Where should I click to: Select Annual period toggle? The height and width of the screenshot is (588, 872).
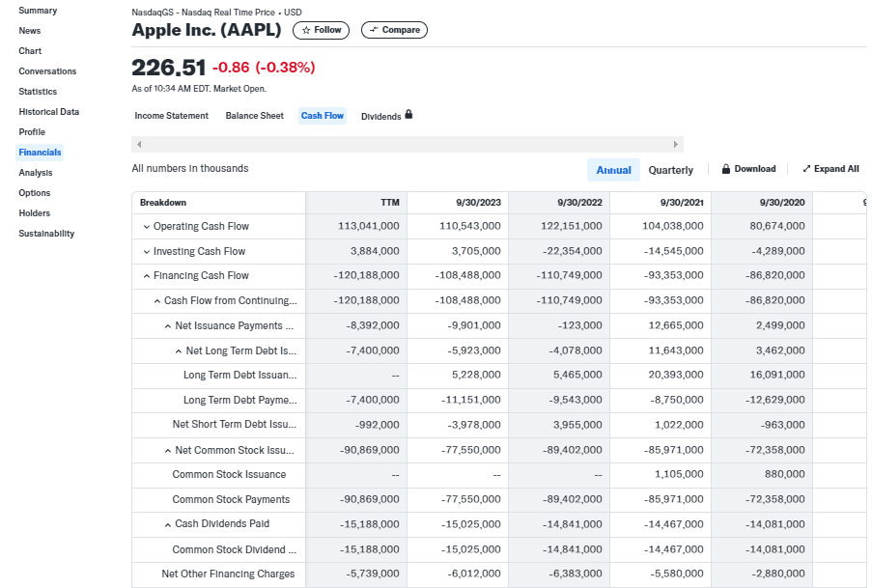pyautogui.click(x=613, y=170)
